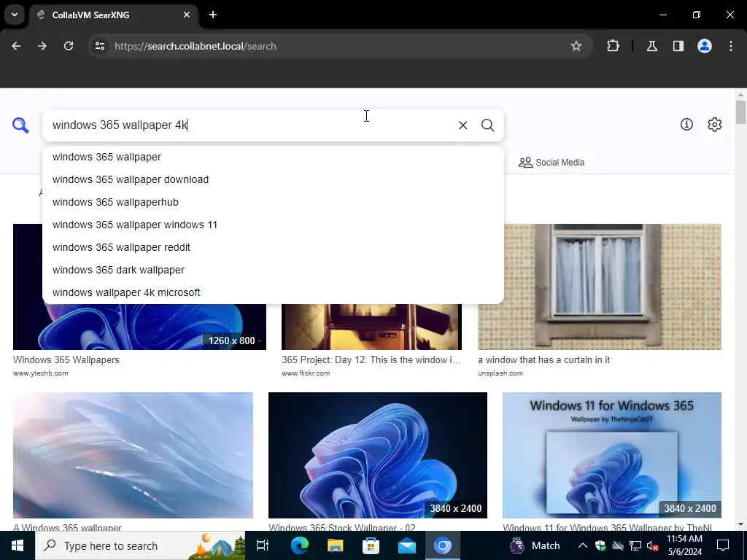
Task: Open the light blue abstract wallpaper thumbnail
Action: (133, 455)
